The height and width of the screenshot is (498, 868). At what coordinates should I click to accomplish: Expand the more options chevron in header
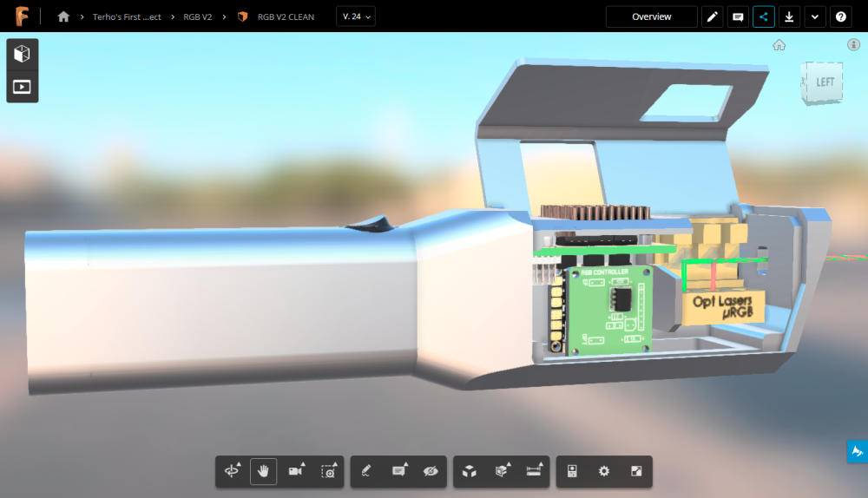coord(815,16)
